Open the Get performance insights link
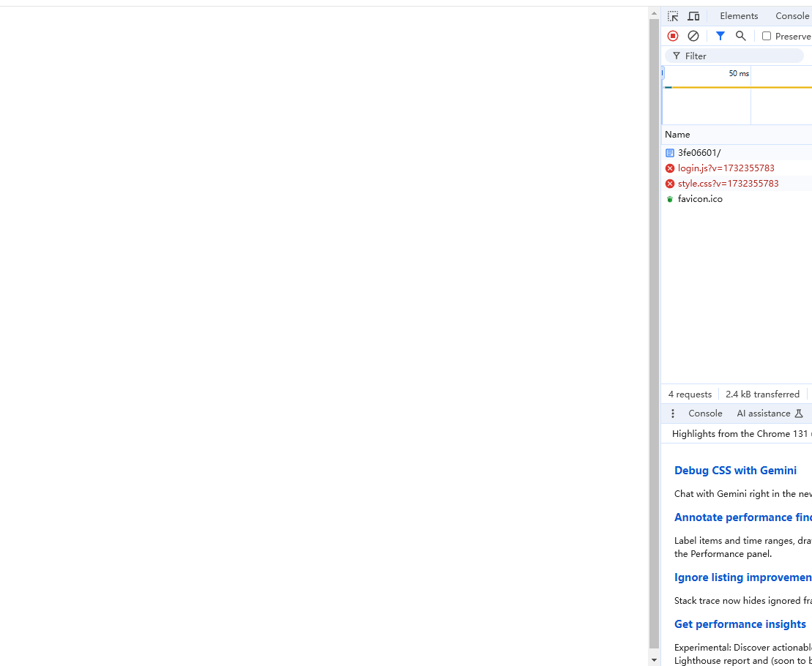This screenshot has width=812, height=666. tap(740, 624)
